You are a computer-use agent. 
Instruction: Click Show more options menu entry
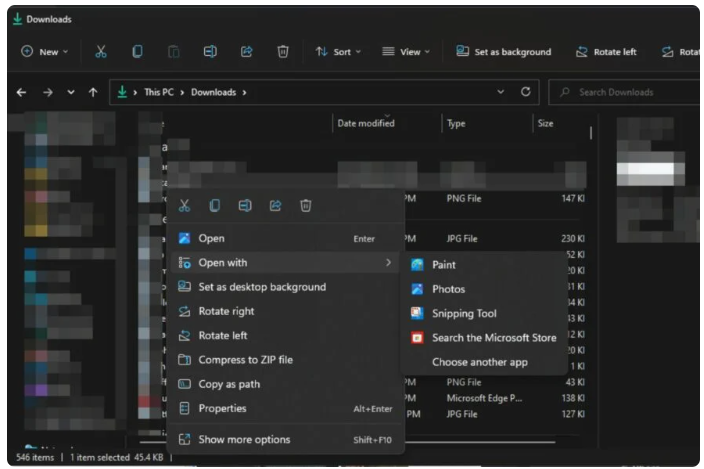(244, 440)
